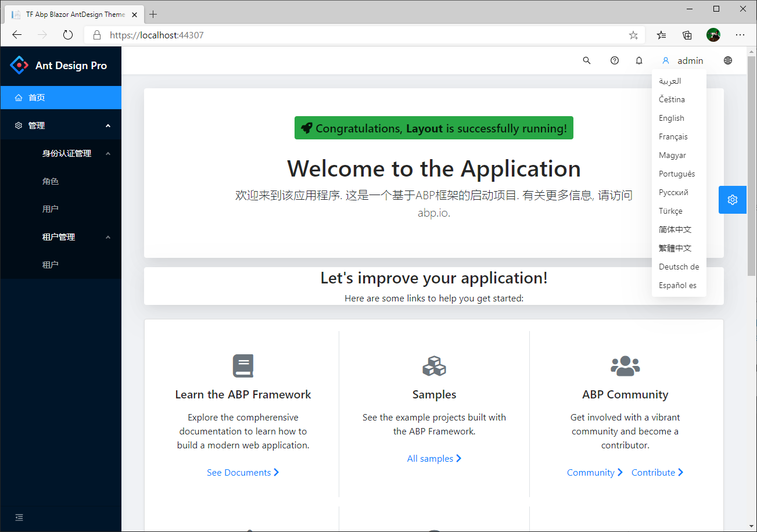Viewport: 757px width, 532px height.
Task: Choose 简体中文 from the language list
Action: tap(675, 229)
